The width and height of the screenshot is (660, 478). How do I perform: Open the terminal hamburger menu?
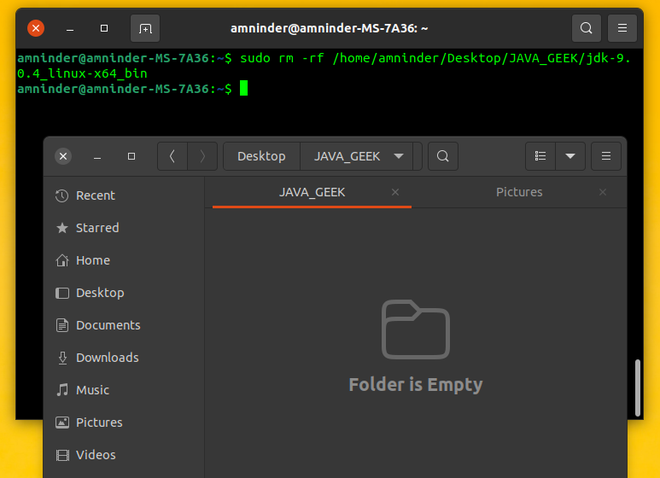623,28
